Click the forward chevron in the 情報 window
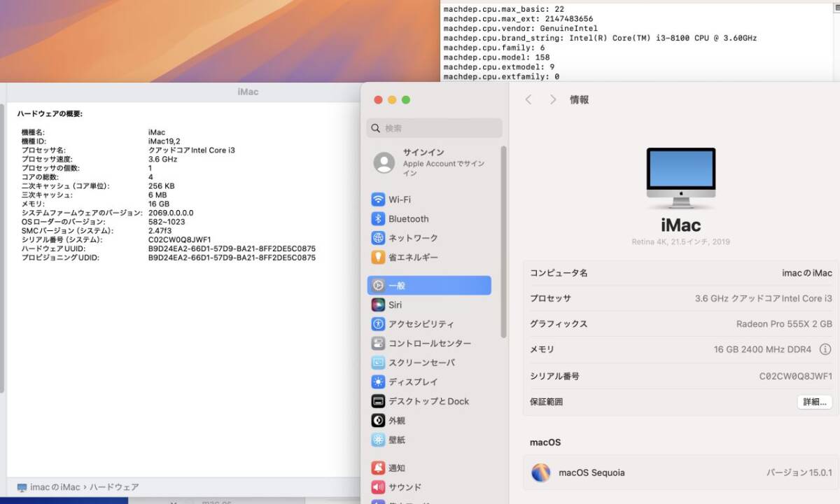Screen dimensions: 840x504 [553, 99]
